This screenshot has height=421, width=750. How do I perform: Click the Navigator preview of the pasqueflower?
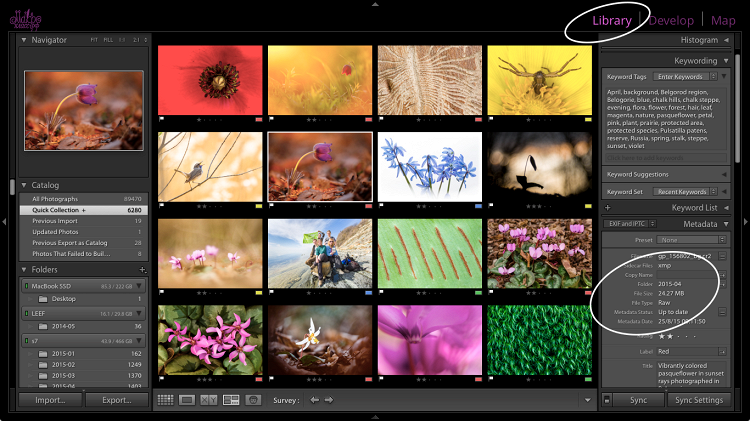(84, 111)
